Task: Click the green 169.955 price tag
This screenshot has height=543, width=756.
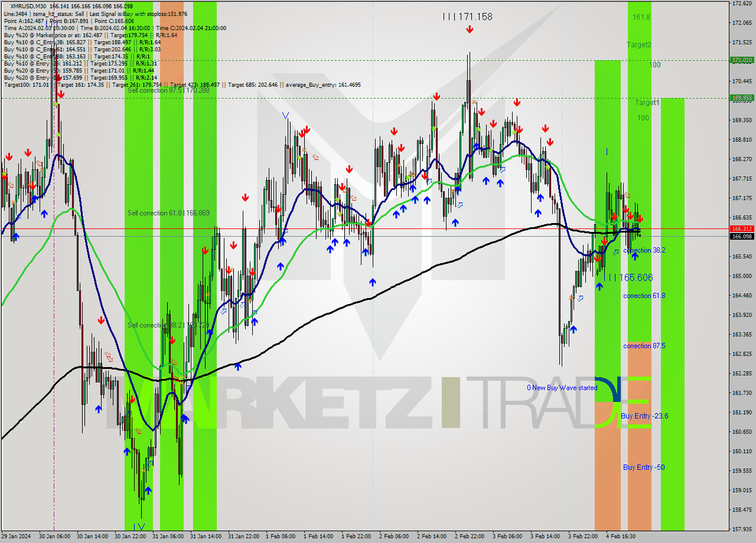Action: [x=742, y=98]
